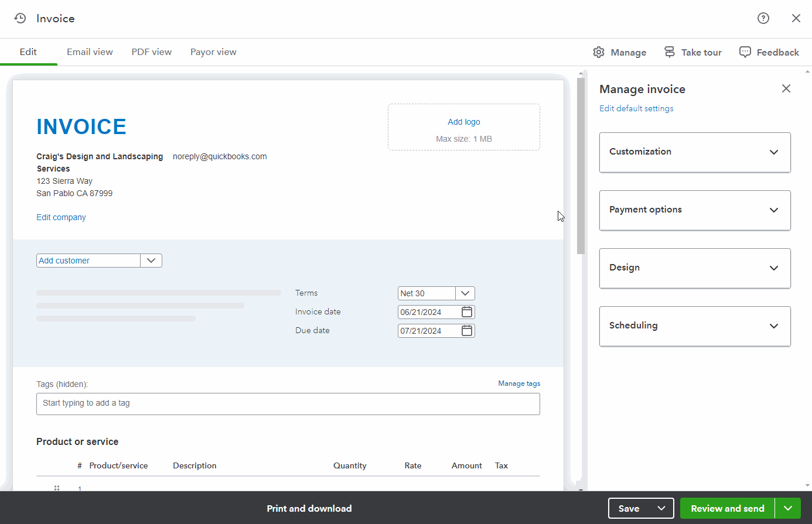This screenshot has width=812, height=524.
Task: Switch to the PDF view tab
Action: coord(151,52)
